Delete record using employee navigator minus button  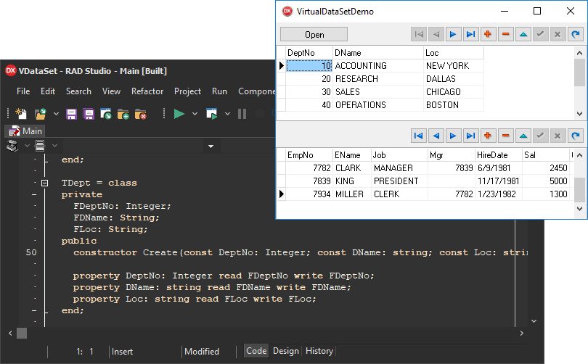coord(505,136)
